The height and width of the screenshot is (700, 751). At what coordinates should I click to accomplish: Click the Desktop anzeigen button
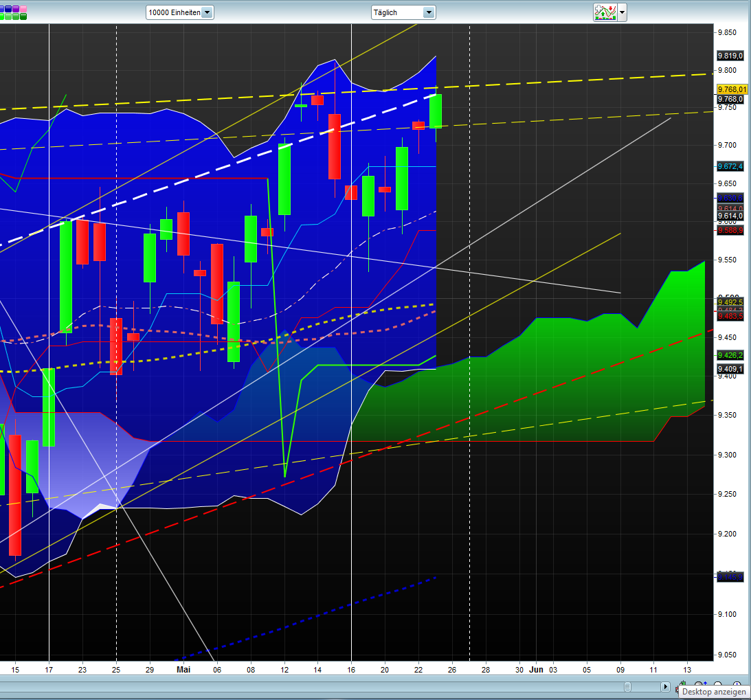(x=714, y=692)
